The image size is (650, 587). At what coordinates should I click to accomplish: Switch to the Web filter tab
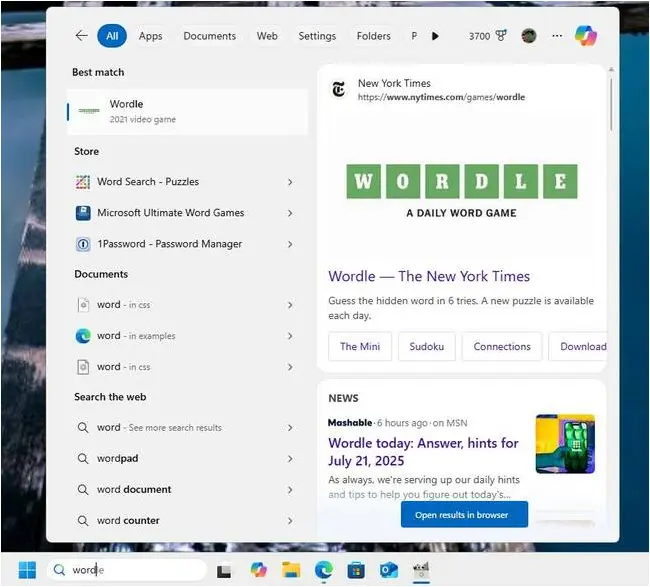click(267, 36)
